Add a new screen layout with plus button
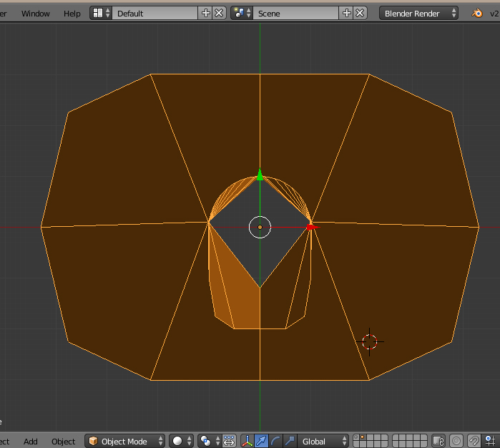 (x=206, y=13)
